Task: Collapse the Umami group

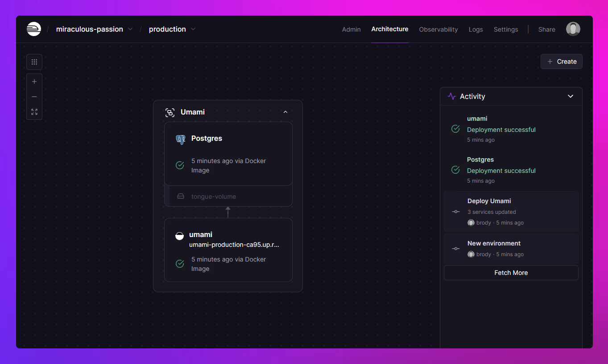Action: click(x=285, y=112)
